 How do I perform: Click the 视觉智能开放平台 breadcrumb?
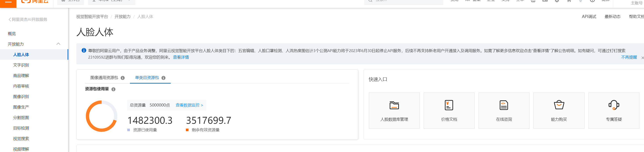coord(92,17)
